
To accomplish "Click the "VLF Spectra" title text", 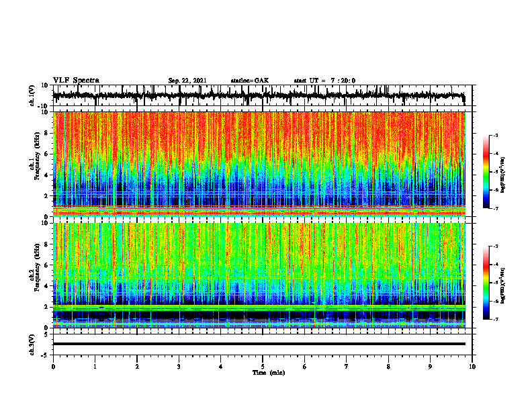I will tap(76, 81).
